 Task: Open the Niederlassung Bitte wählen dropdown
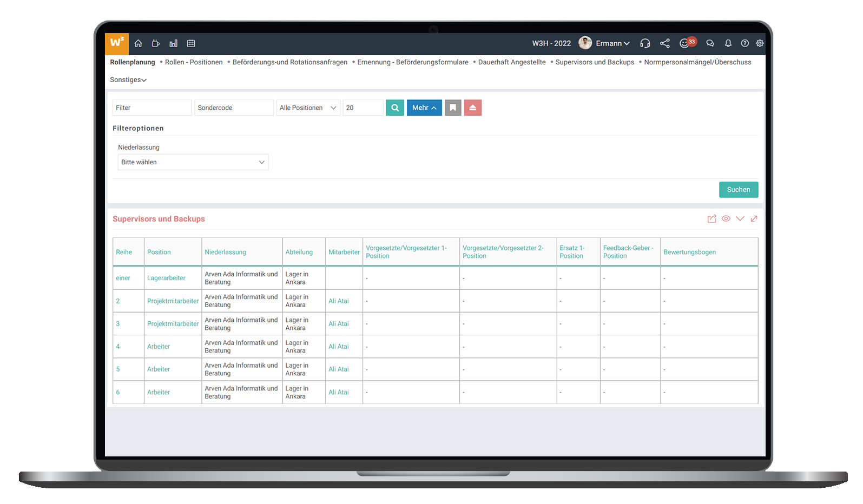[x=193, y=162]
